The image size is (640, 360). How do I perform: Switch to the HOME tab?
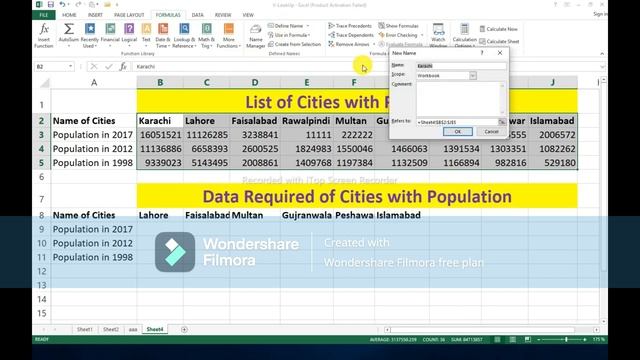[69, 15]
